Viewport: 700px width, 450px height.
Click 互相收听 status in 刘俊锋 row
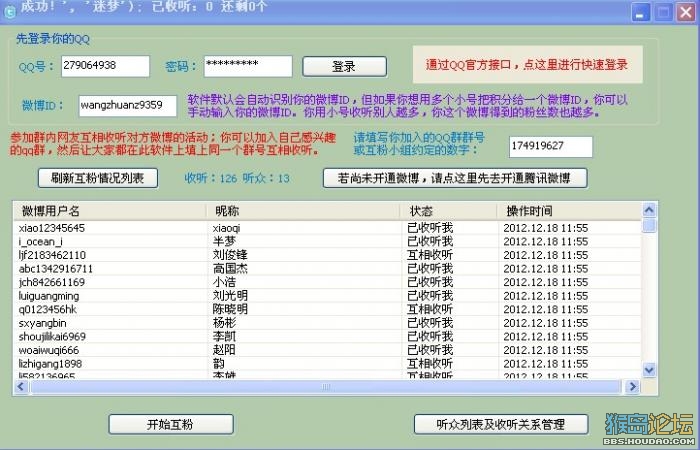(430, 255)
